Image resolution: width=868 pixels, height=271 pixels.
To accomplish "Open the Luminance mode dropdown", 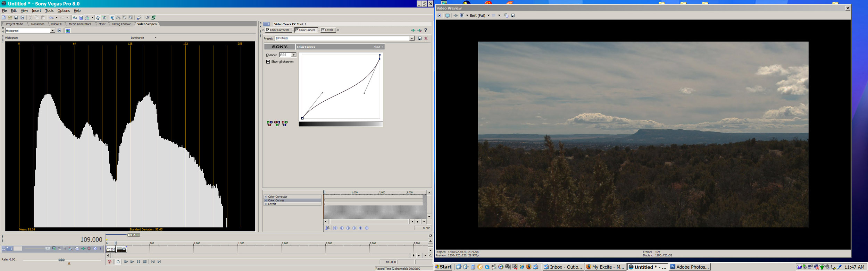I will coord(156,38).
